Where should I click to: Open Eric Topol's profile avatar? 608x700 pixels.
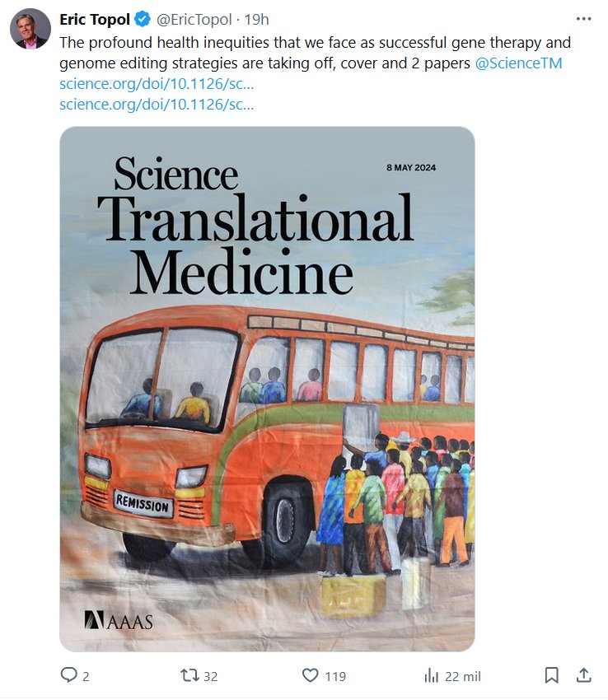coord(30,30)
